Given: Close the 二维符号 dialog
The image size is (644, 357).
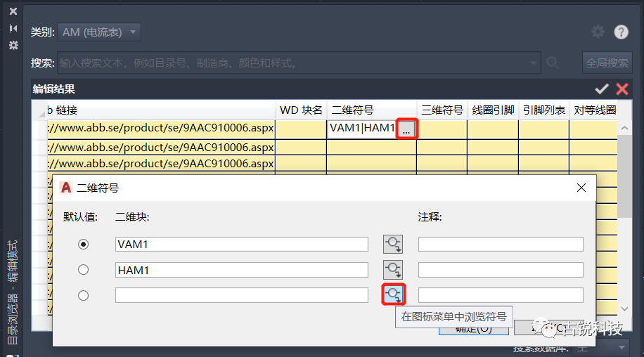Looking at the screenshot, I should pyautogui.click(x=581, y=188).
